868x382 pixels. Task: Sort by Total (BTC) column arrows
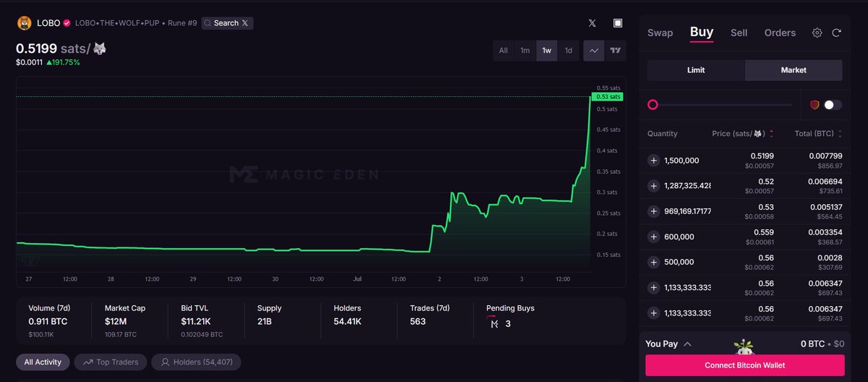841,134
